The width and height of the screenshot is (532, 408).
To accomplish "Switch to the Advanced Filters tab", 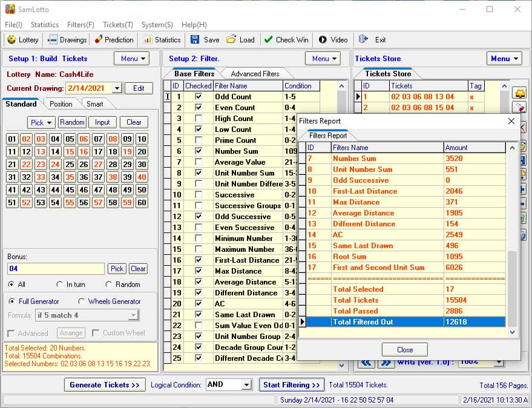I will click(x=255, y=74).
